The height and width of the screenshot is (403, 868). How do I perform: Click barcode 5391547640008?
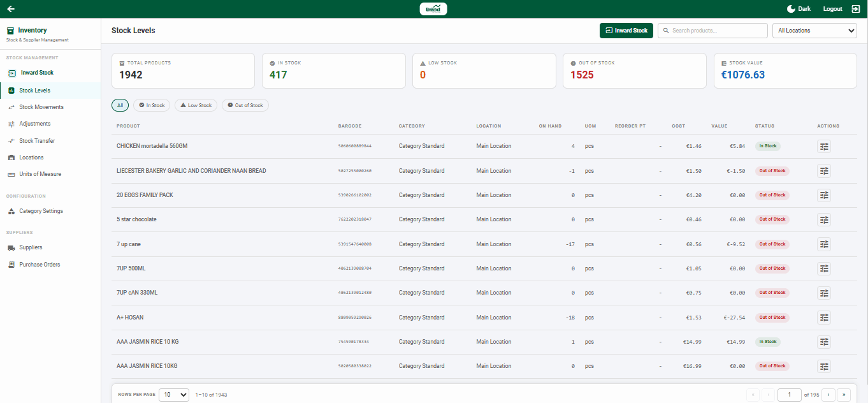coord(355,244)
